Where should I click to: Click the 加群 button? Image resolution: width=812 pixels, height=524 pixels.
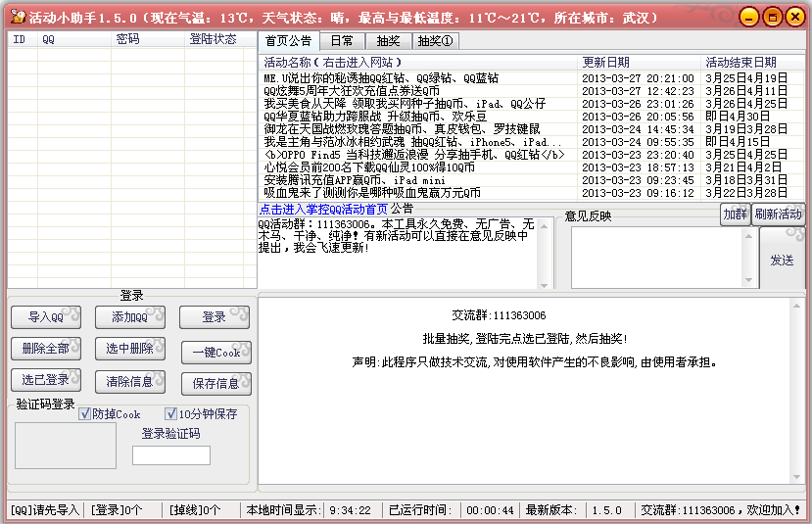tap(736, 214)
